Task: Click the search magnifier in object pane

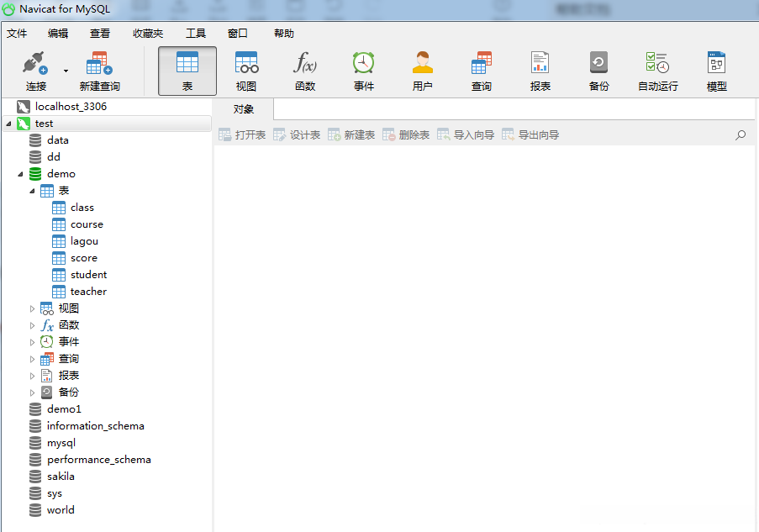Action: (741, 135)
